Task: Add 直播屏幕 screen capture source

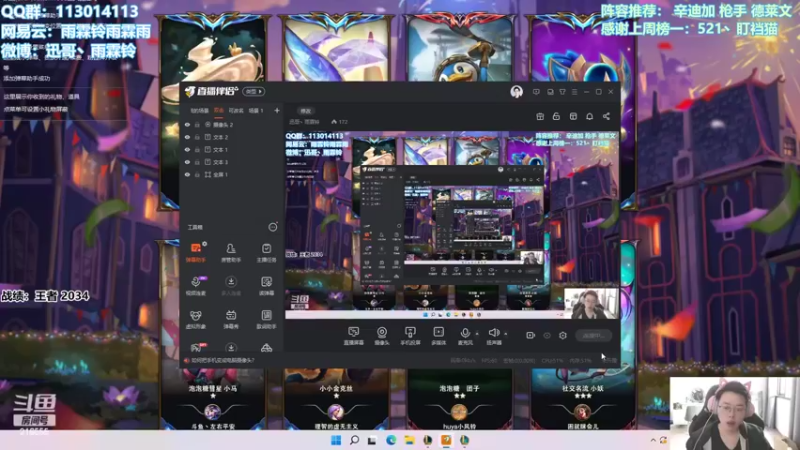Action: click(x=354, y=336)
